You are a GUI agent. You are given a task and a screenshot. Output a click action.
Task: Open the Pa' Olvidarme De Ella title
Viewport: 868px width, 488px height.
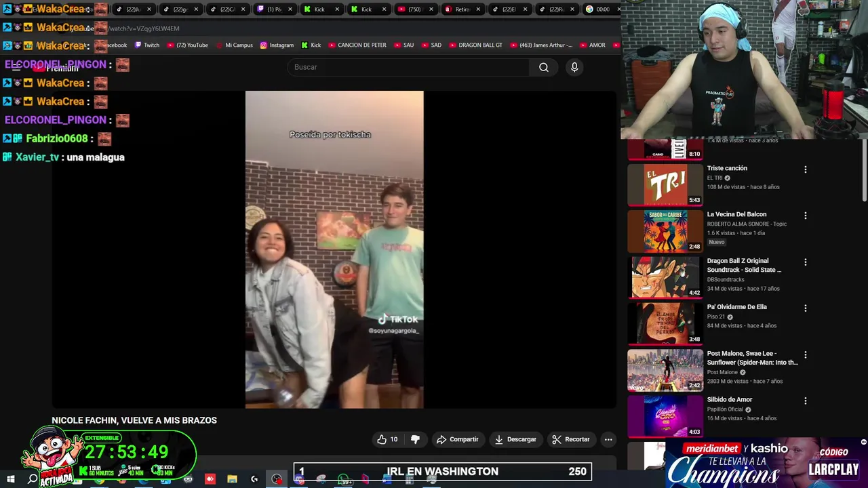pos(736,307)
